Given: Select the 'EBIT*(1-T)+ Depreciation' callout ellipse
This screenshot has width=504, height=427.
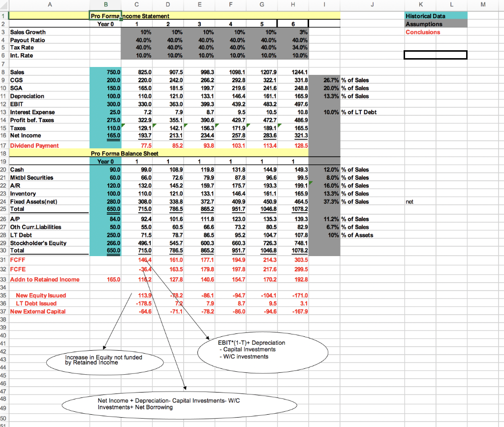Looking at the screenshot, I should [x=263, y=353].
